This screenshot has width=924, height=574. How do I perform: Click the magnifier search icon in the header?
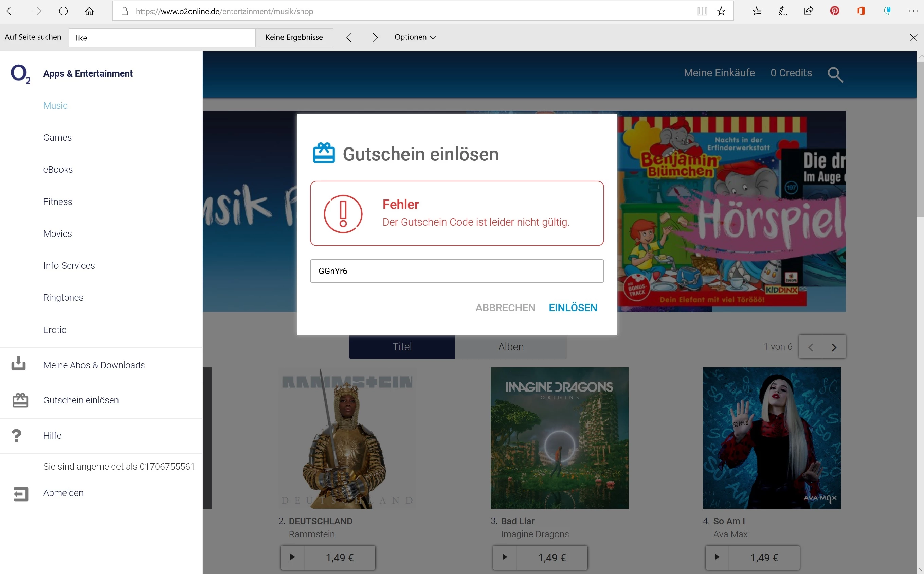[x=835, y=74]
